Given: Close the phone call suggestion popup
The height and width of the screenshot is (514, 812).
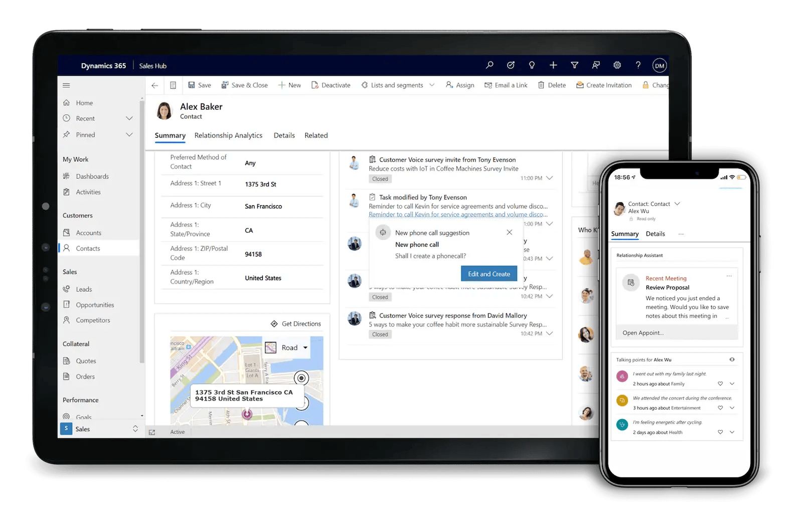Looking at the screenshot, I should click(x=509, y=232).
